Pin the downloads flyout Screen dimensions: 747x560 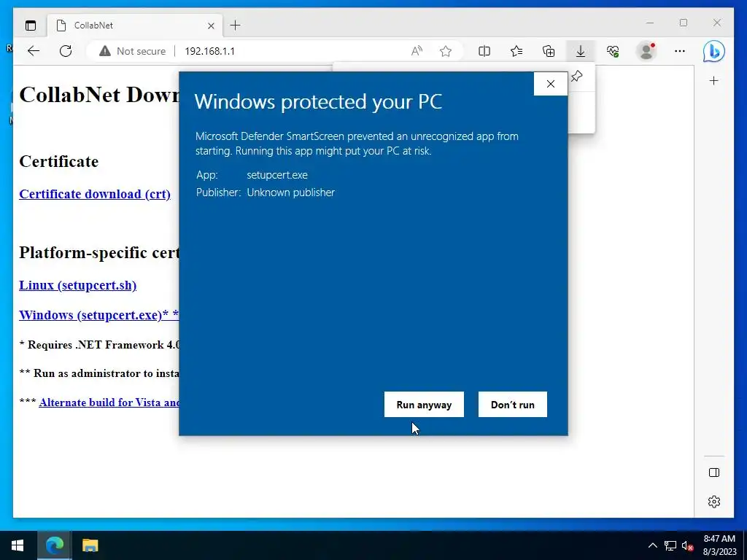pyautogui.click(x=577, y=76)
